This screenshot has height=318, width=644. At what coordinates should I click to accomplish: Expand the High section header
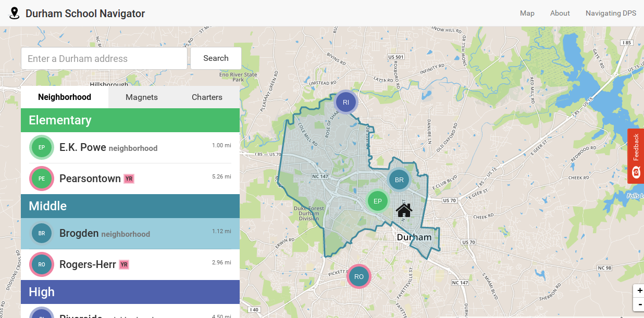(x=130, y=292)
